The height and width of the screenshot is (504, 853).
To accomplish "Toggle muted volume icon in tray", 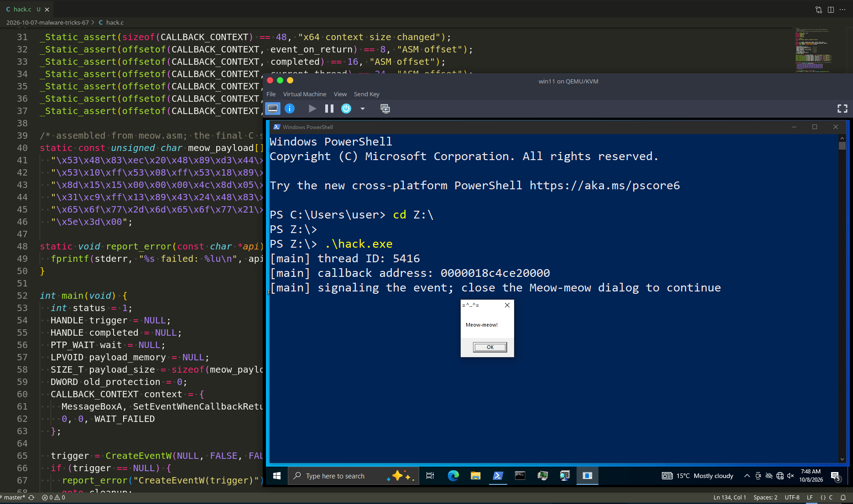I will pos(791,476).
